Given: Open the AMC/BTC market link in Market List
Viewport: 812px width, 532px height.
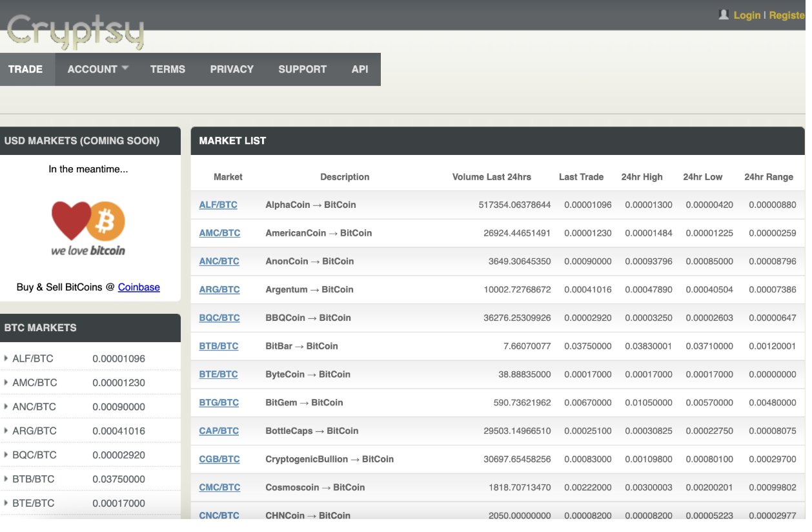Looking at the screenshot, I should (x=219, y=233).
